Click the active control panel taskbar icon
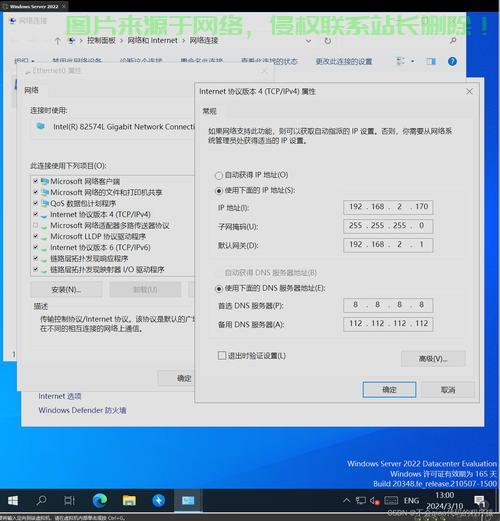Viewport: 500px width, 521px height. [x=188, y=500]
